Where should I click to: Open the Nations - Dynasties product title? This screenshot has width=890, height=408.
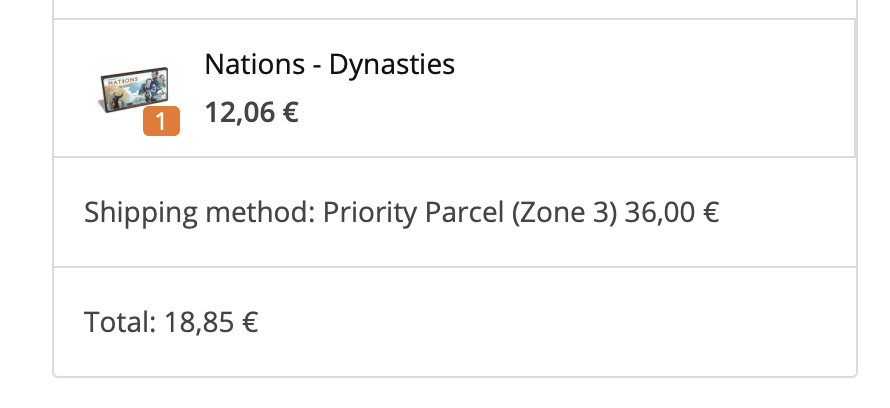(329, 65)
